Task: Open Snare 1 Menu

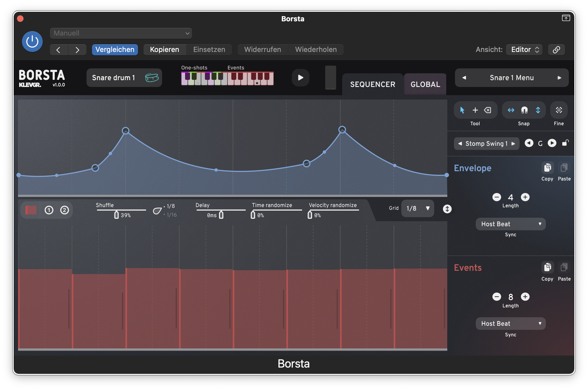Action: tap(512, 78)
